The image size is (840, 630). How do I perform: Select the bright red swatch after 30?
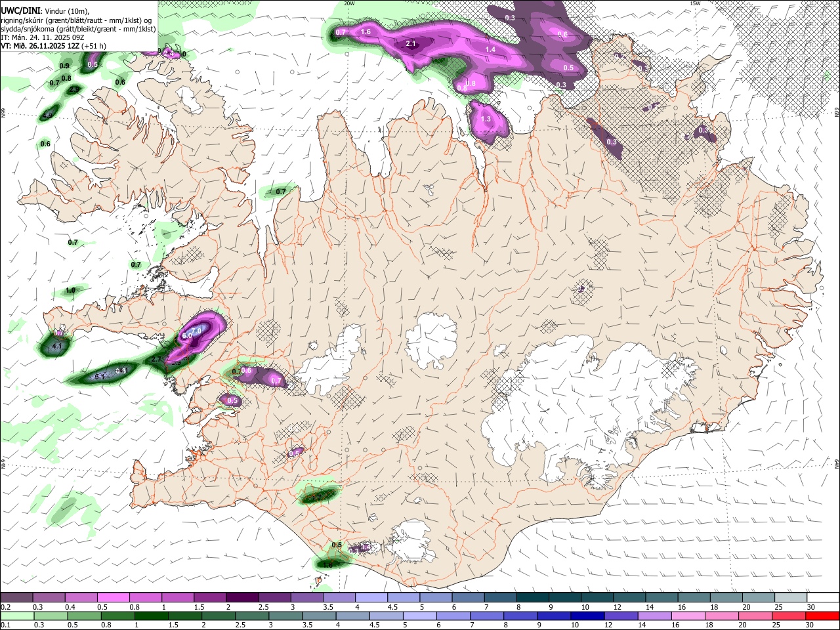pyautogui.click(x=822, y=616)
